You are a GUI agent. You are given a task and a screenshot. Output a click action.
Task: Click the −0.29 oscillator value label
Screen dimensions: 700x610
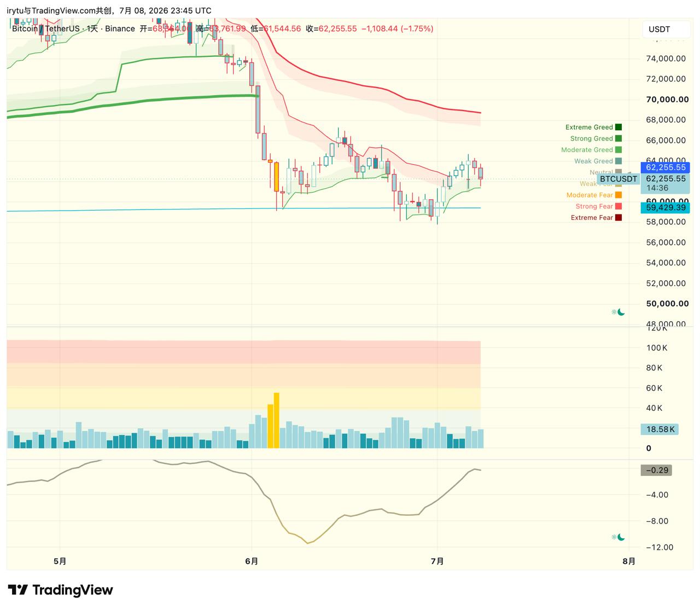656,470
